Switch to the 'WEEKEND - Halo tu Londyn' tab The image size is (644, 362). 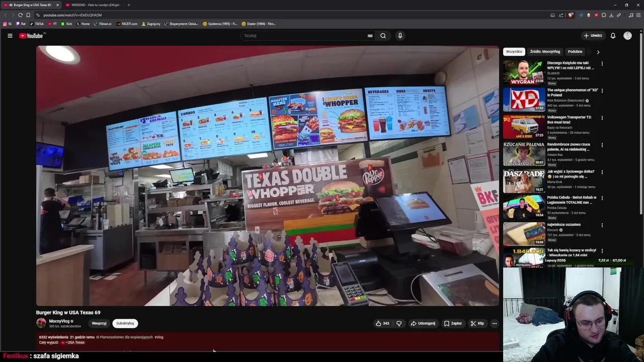93,5
